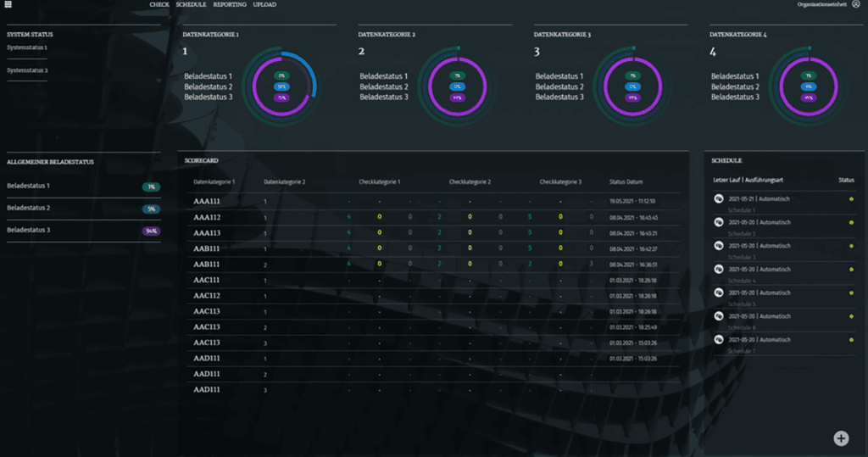Image resolution: width=868 pixels, height=457 pixels.
Task: Select scorecard row AAA111
Action: click(x=433, y=201)
